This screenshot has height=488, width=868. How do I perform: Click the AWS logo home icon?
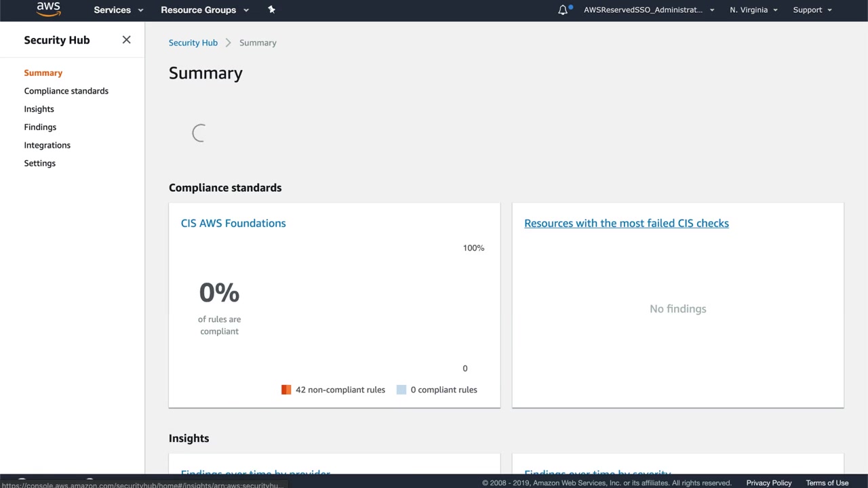(x=48, y=9)
